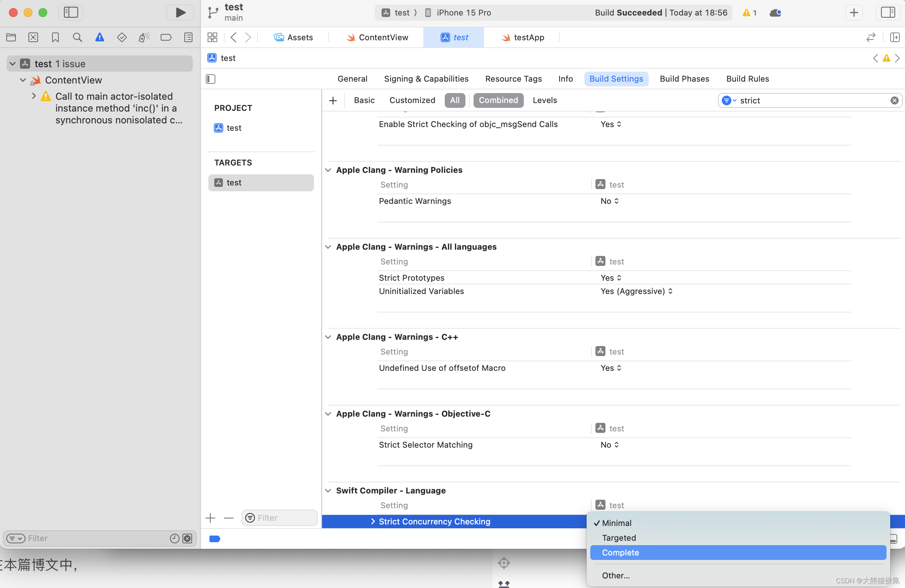Select the Build Phases tab
Viewport: 905px width, 588px height.
[685, 79]
